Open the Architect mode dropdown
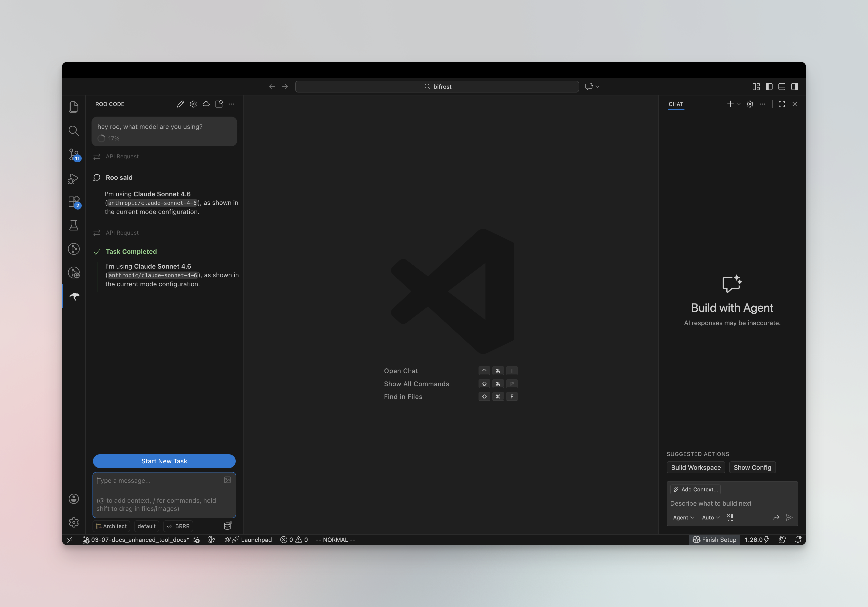Screen dimensions: 868x607 (111, 526)
